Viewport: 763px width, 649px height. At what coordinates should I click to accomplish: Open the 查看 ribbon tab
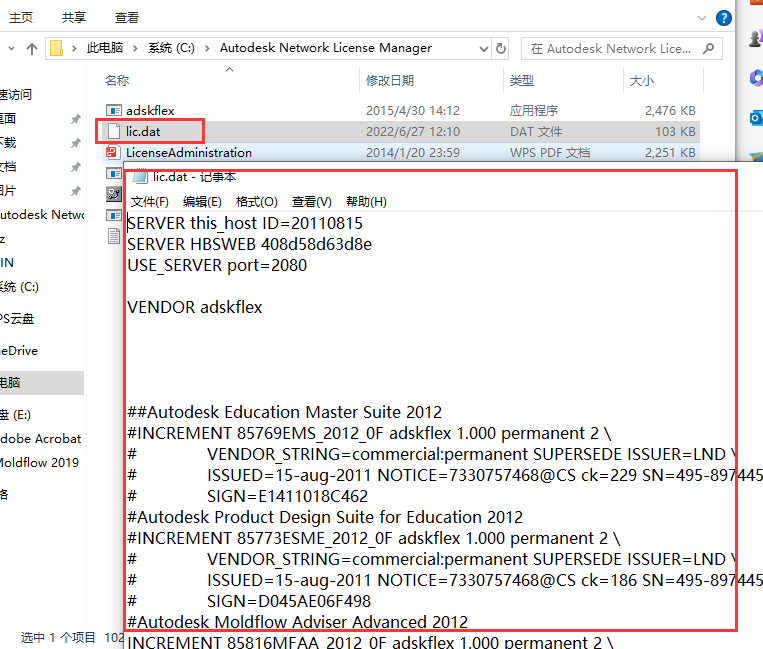[x=127, y=18]
